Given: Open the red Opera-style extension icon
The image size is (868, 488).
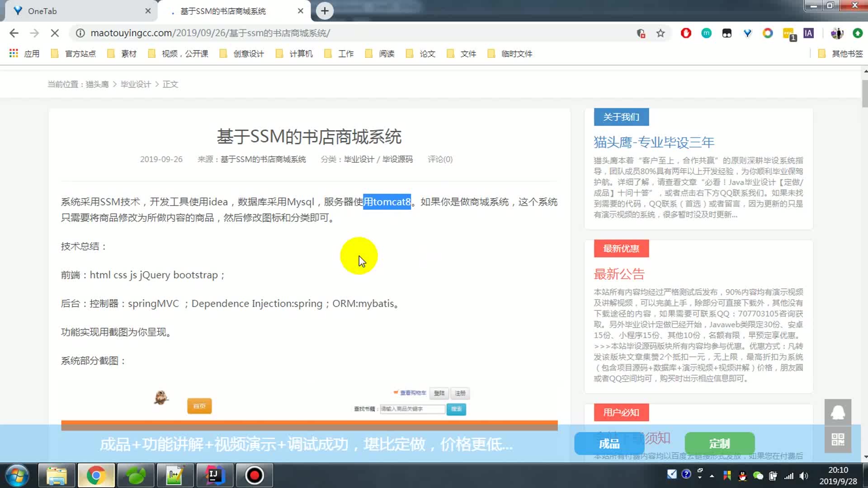Looking at the screenshot, I should tap(686, 33).
